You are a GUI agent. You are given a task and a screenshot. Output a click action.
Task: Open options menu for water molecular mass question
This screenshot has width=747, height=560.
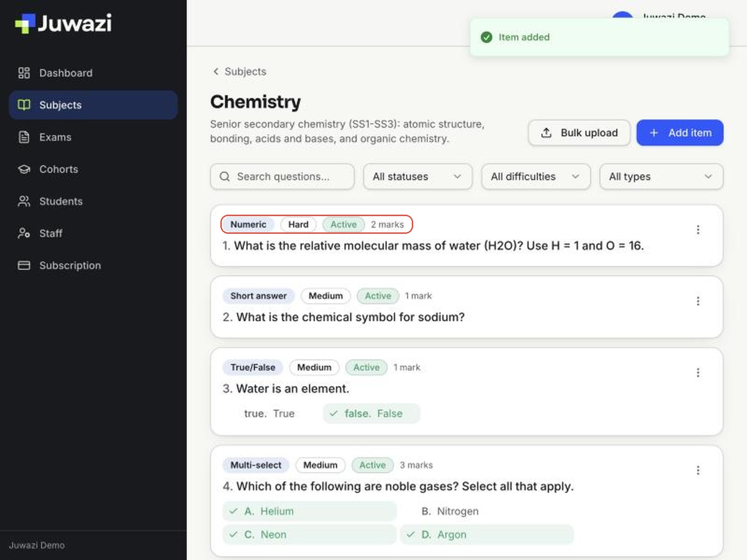pyautogui.click(x=698, y=230)
